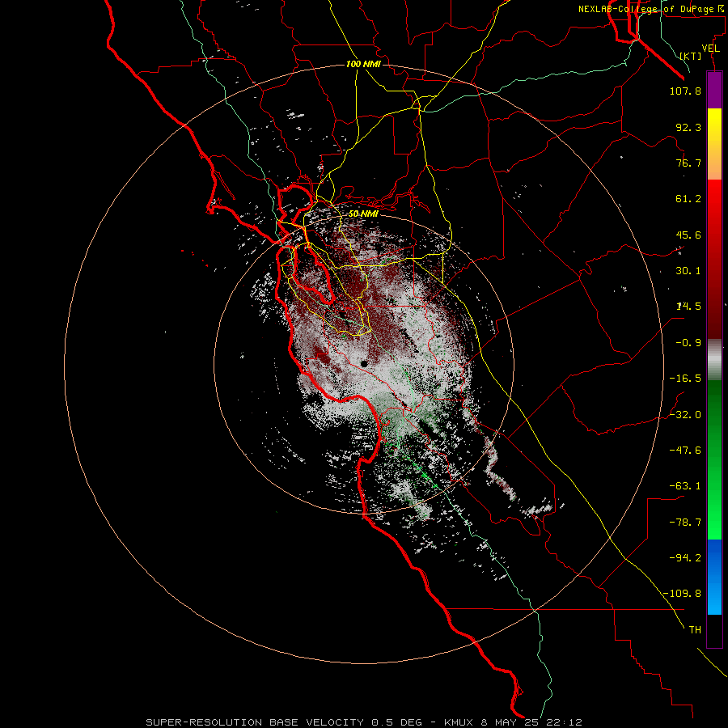Pick the purple segment of the color bar
Image resolution: width=728 pixels, height=728 pixels.
pos(714,90)
